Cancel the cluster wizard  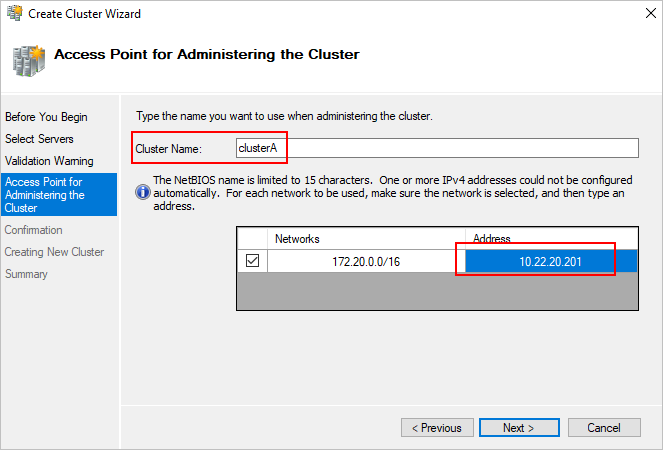[604, 428]
